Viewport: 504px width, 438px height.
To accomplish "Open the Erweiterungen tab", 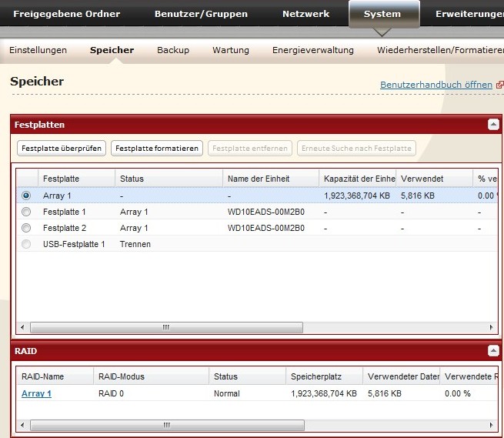I will (x=469, y=14).
